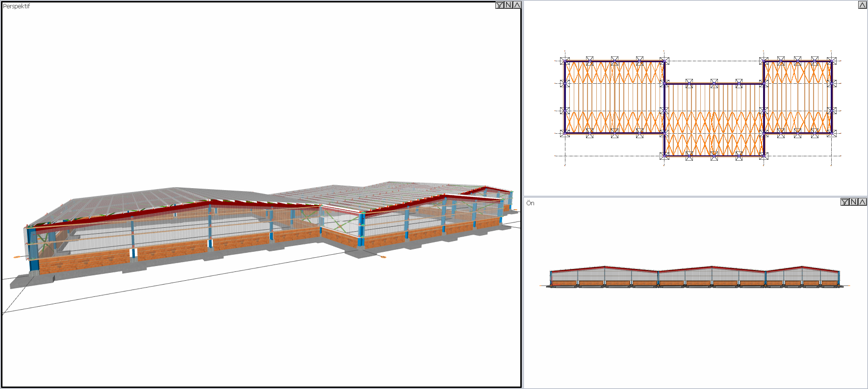This screenshot has height=389, width=868.
Task: Select bottom-right column marker of the middle block
Action: (x=764, y=156)
